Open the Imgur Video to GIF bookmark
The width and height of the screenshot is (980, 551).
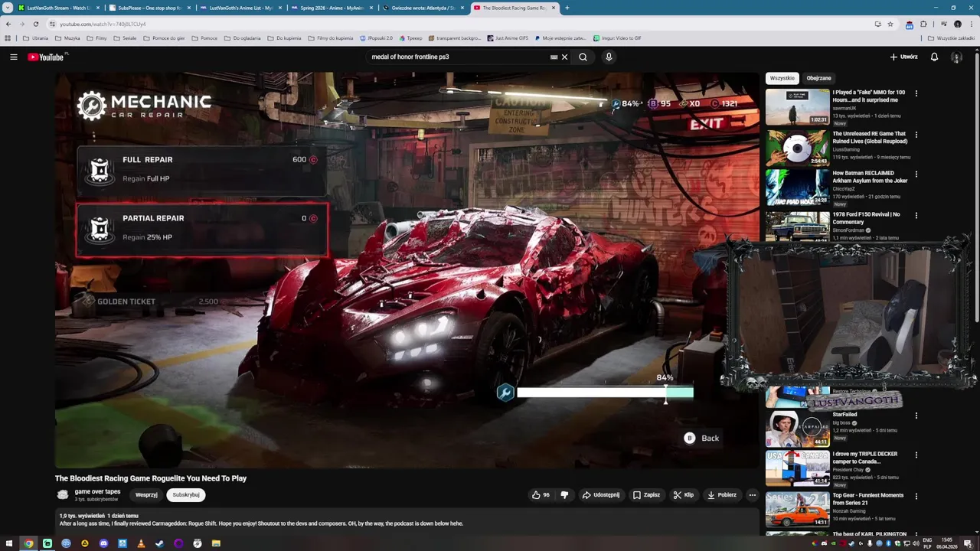click(617, 37)
